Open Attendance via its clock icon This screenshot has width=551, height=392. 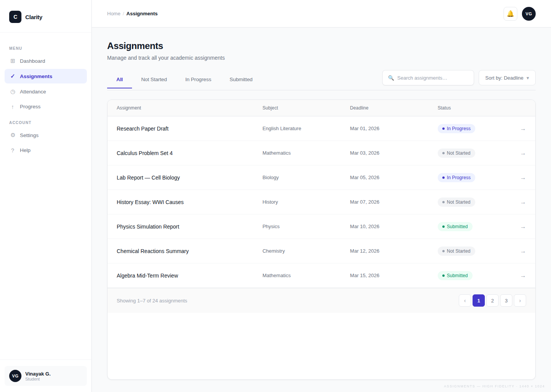pos(13,91)
